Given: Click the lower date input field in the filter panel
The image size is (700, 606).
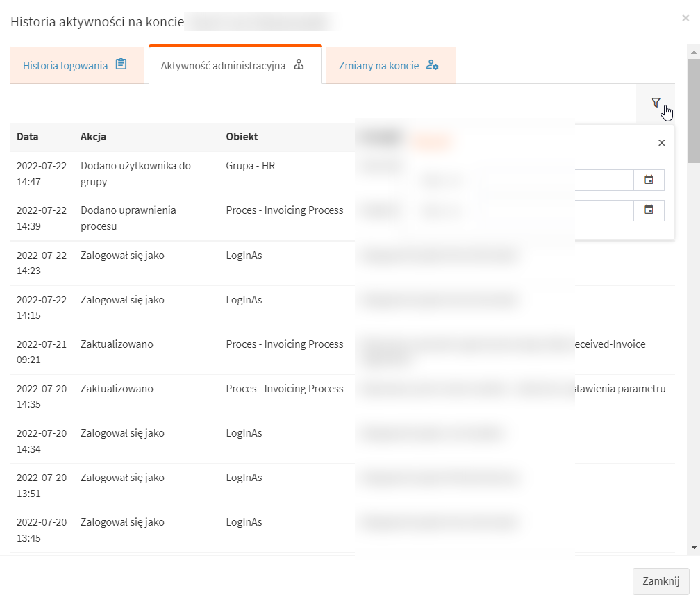Looking at the screenshot, I should point(604,210).
